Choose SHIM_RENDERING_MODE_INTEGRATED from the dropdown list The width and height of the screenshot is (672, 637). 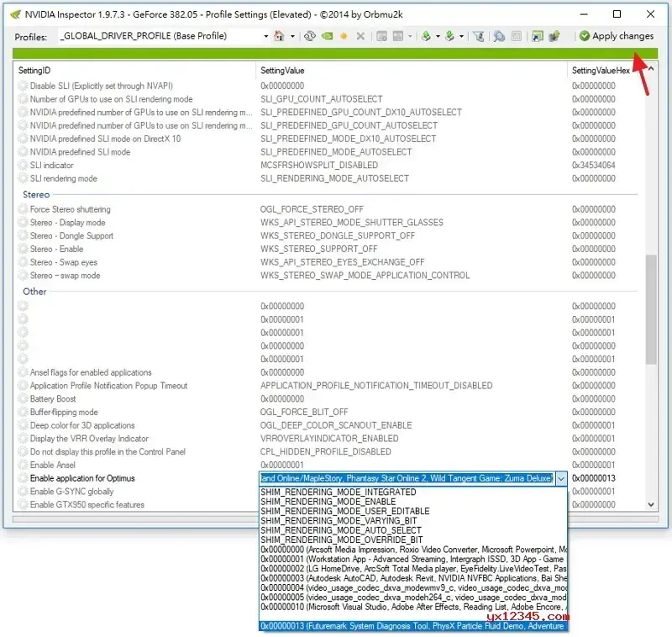coord(413,492)
